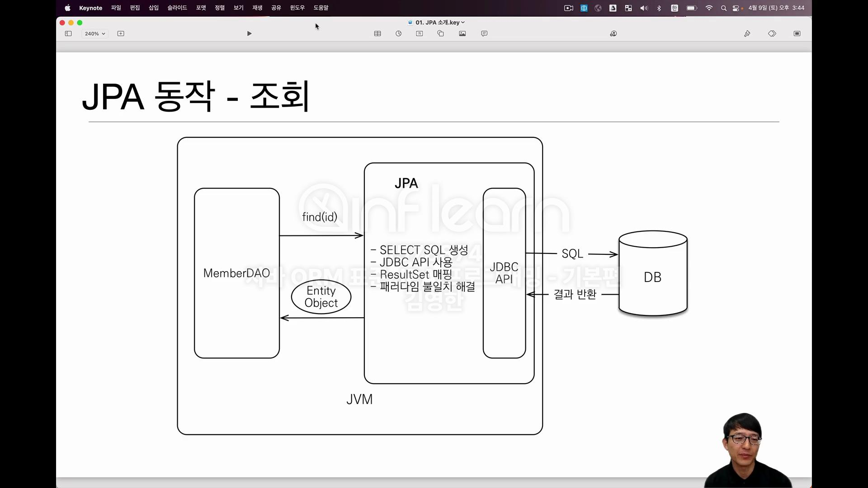Open the Document inspector icon
This screenshot has height=488, width=868.
point(797,33)
